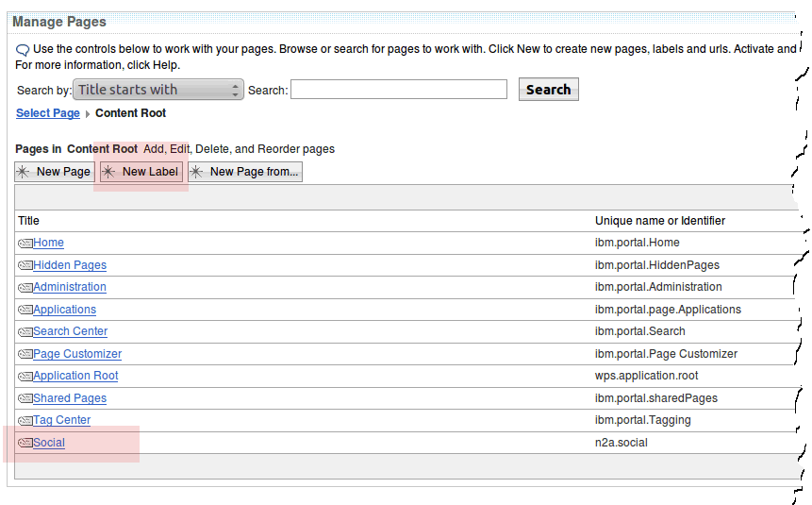The height and width of the screenshot is (505, 812).
Task: Open the Search by dropdown
Action: 157,90
